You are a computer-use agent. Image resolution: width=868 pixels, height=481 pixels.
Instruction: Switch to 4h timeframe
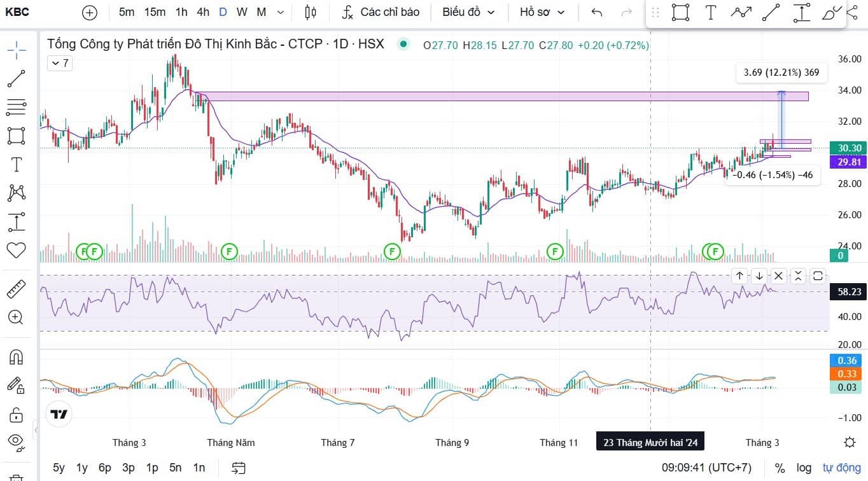coord(203,12)
